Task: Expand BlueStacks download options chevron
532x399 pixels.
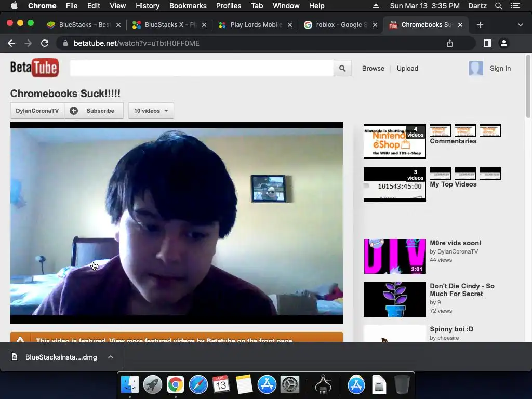Action: [x=111, y=357]
